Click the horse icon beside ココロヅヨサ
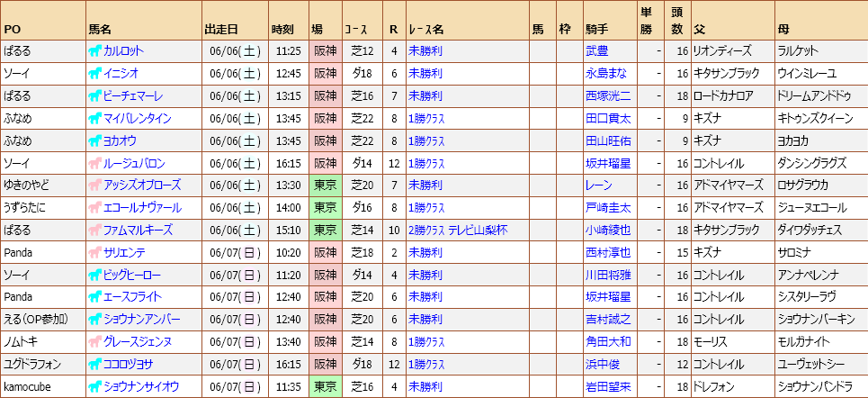The width and height of the screenshot is (868, 398). [94, 364]
